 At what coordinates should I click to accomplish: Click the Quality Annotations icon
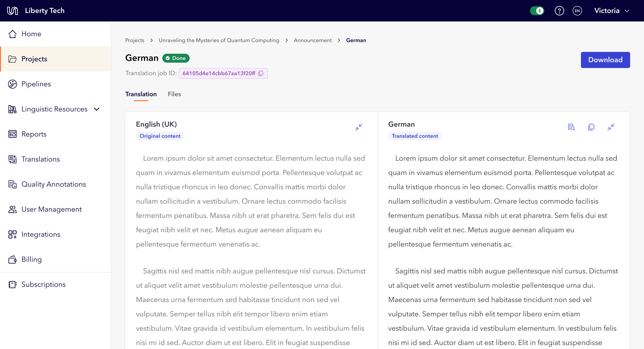(12, 184)
